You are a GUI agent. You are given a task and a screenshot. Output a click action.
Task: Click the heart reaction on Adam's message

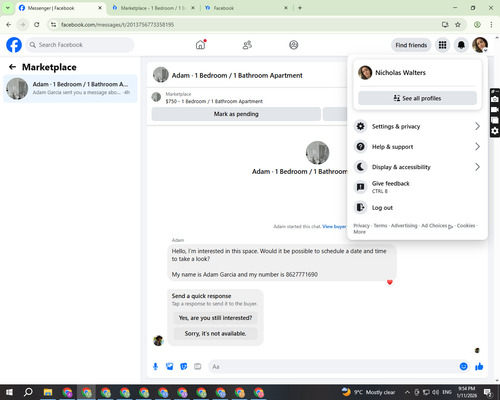(x=390, y=282)
